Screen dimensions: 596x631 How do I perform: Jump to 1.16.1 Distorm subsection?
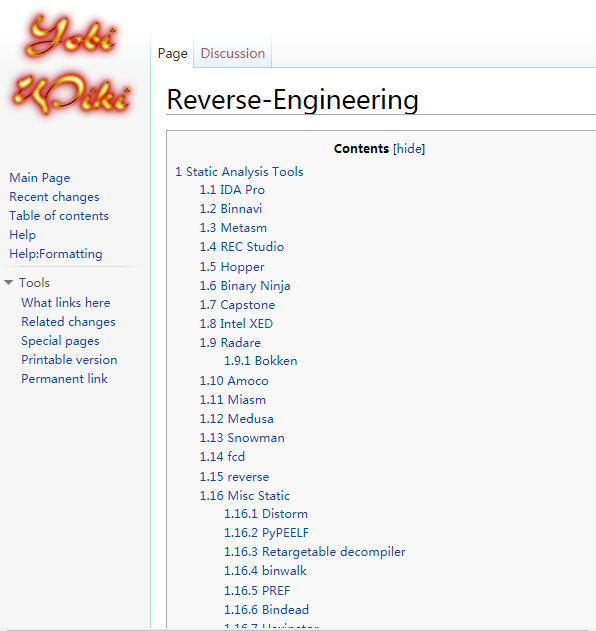tap(266, 513)
